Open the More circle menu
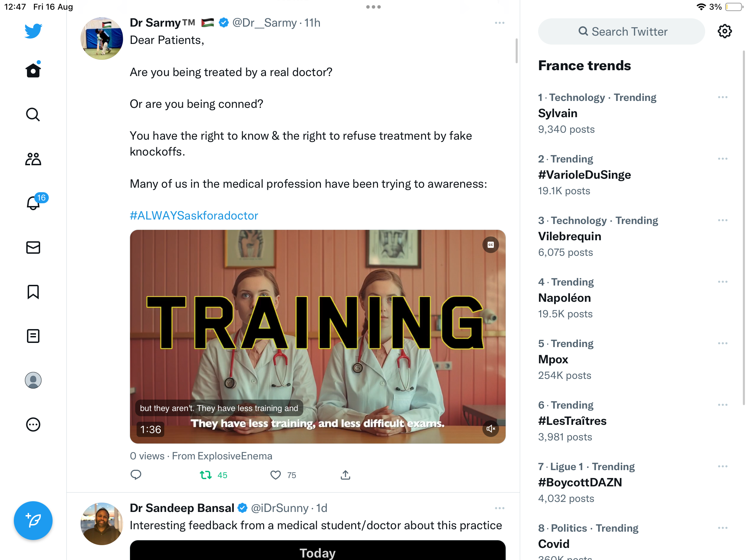747x560 pixels. 33,424
